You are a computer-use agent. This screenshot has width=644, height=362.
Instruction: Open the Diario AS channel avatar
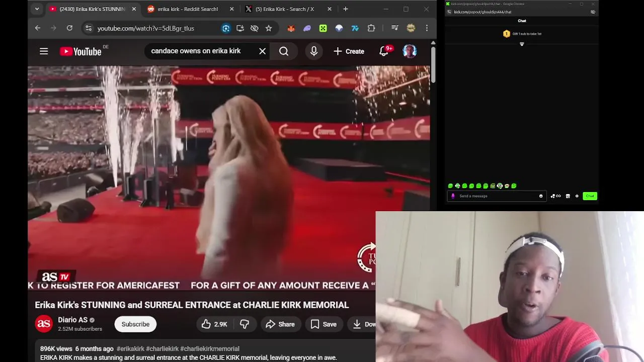(44, 324)
